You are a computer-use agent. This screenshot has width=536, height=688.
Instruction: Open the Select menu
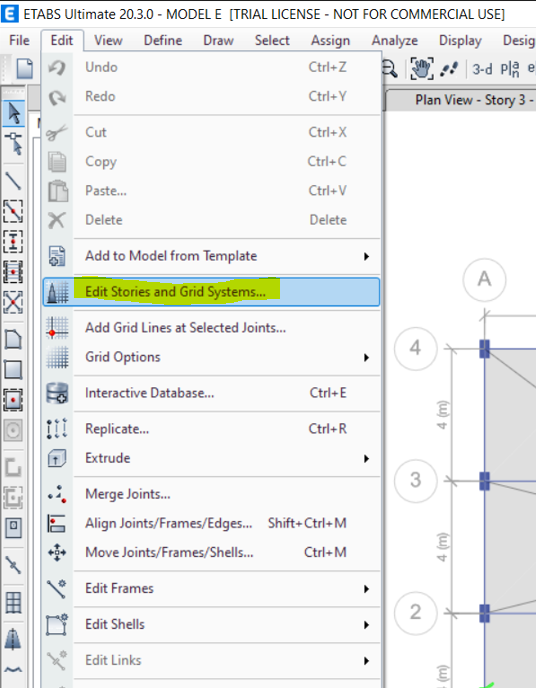(x=272, y=40)
